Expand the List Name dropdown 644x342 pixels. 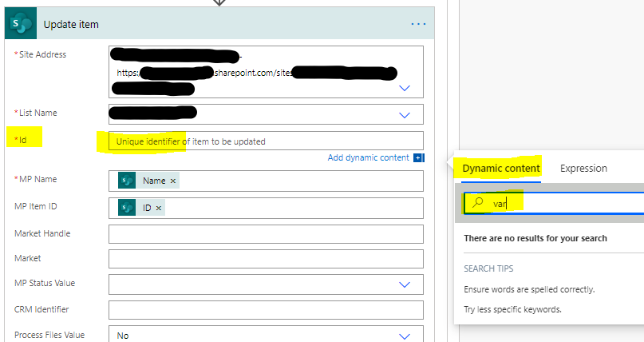tap(405, 115)
